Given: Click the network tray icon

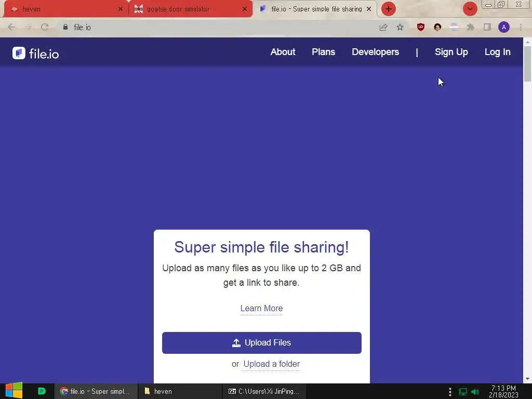Looking at the screenshot, I should 463,392.
